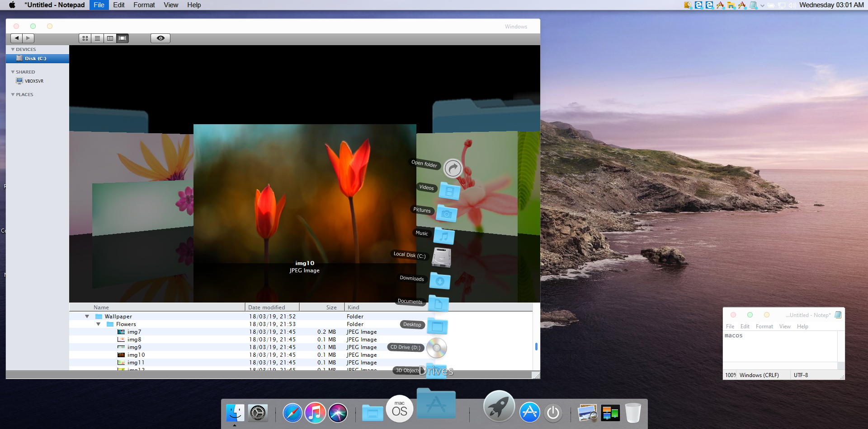Collapse the Wallpaper folder tree
This screenshot has height=429, width=868.
(x=87, y=317)
